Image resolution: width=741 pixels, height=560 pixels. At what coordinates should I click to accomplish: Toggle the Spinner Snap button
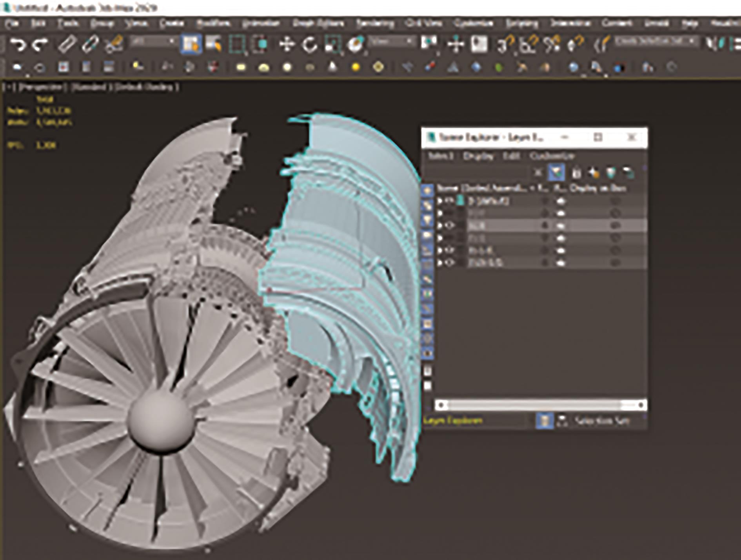[575, 44]
